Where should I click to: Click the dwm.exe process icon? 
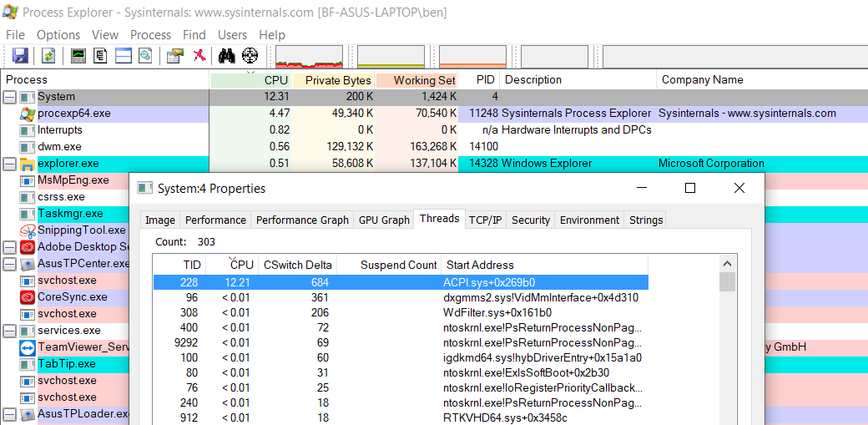27,147
